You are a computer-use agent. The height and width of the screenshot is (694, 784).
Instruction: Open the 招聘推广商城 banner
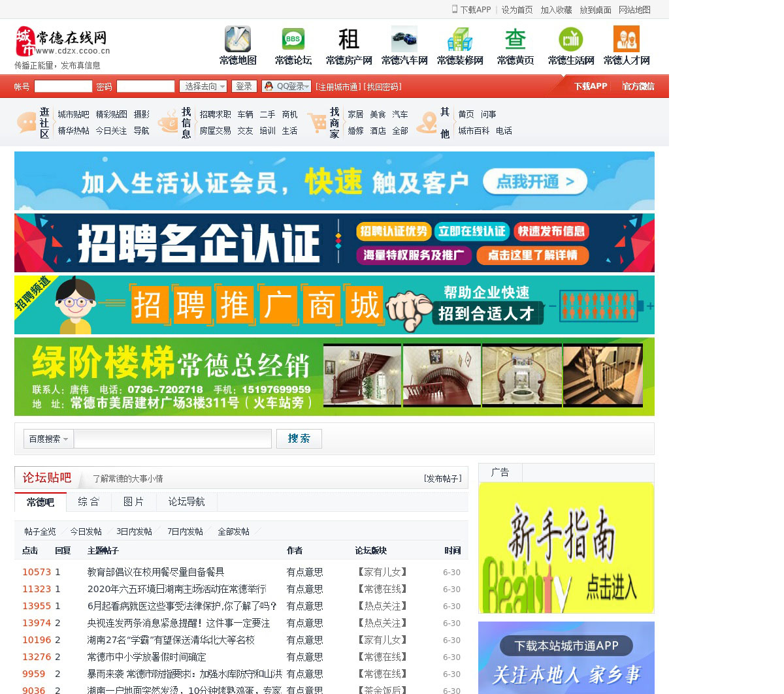tap(335, 305)
